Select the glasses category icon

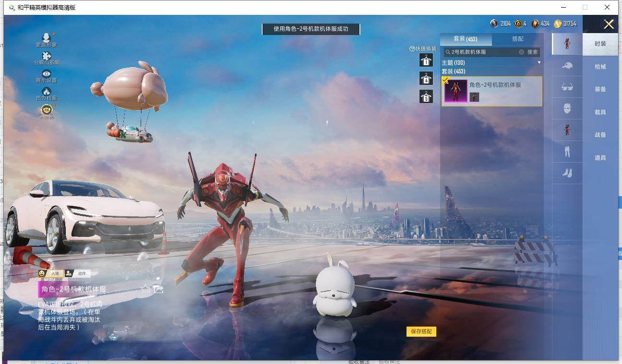567,87
